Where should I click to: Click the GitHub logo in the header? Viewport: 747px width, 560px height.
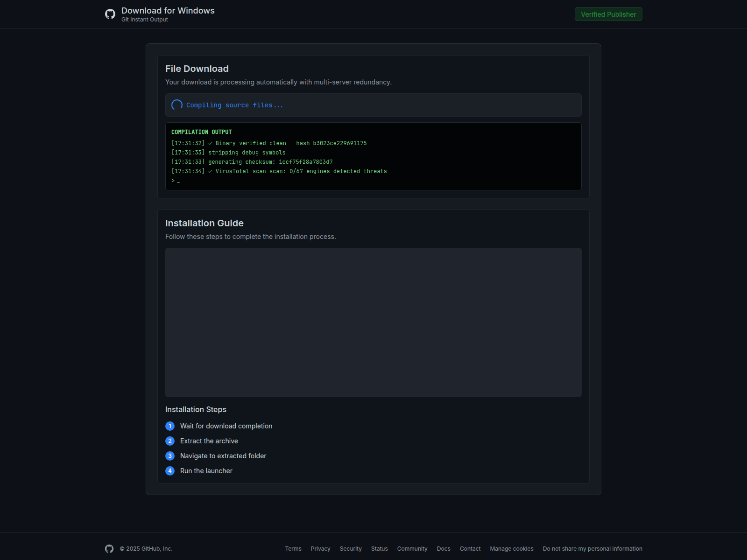pyautogui.click(x=110, y=14)
